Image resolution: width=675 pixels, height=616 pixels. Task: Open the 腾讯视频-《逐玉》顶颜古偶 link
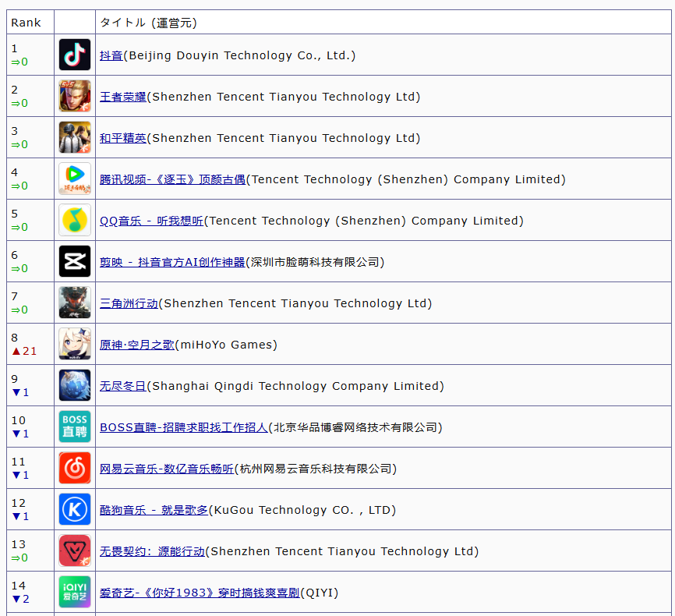click(x=172, y=179)
